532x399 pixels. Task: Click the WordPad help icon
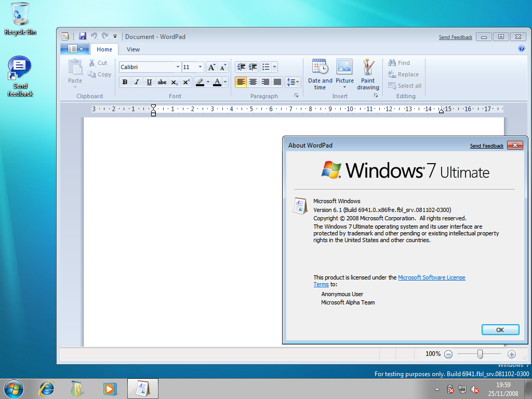pos(522,48)
